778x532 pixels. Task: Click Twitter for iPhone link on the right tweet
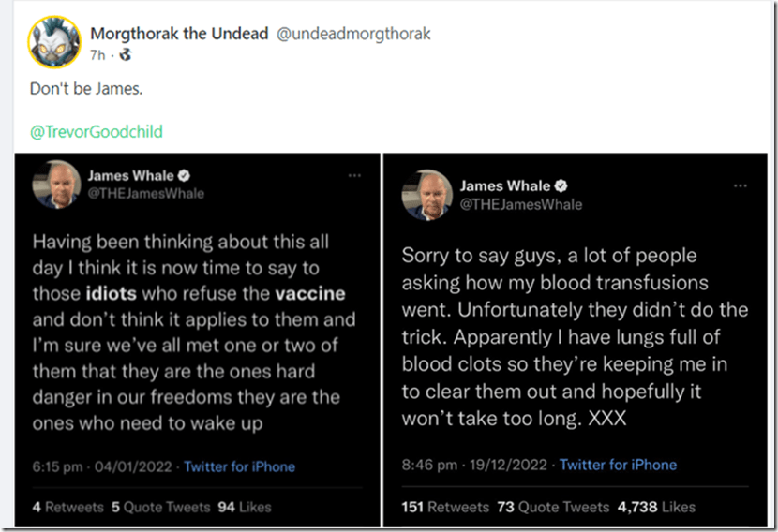click(618, 465)
